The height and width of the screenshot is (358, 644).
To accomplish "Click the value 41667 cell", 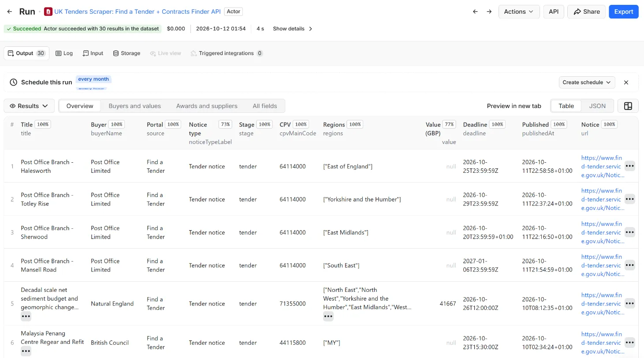I will pos(448,303).
